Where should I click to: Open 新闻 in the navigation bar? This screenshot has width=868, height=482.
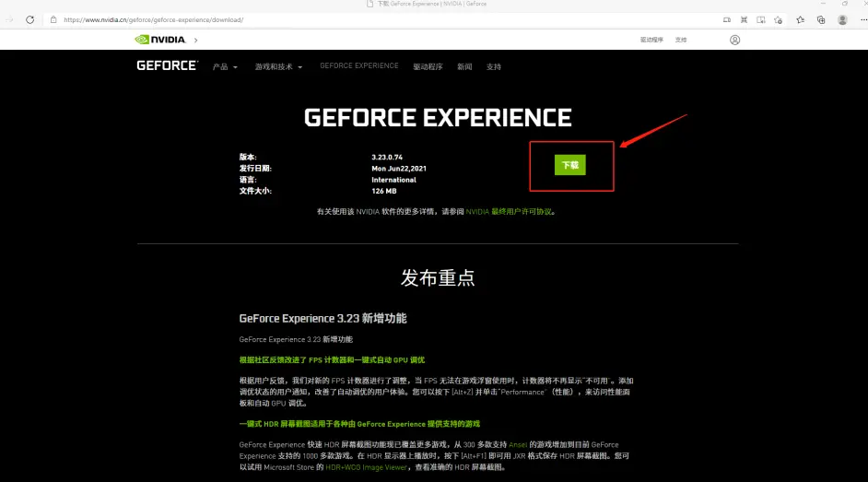coord(464,66)
